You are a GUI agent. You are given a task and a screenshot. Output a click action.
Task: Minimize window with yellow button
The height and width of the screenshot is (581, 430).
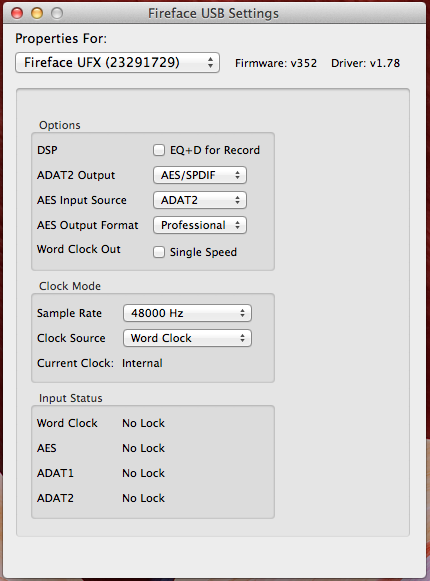pos(37,13)
